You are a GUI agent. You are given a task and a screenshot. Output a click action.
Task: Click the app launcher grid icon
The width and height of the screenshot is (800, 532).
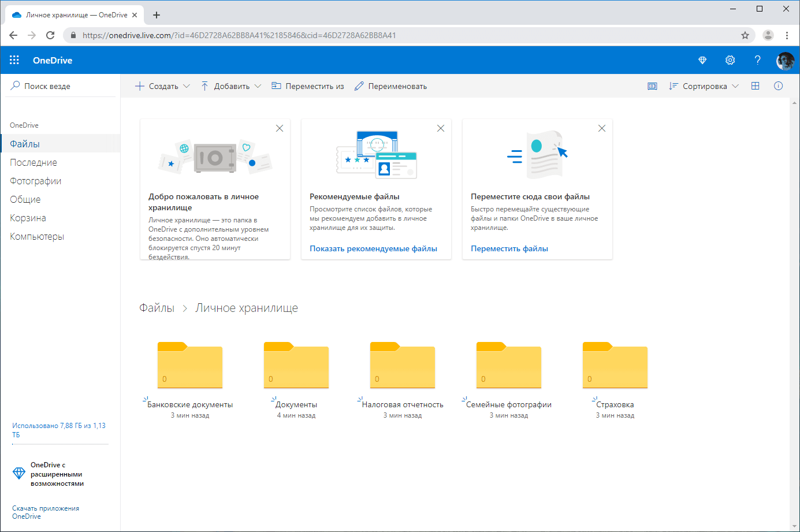pyautogui.click(x=14, y=60)
